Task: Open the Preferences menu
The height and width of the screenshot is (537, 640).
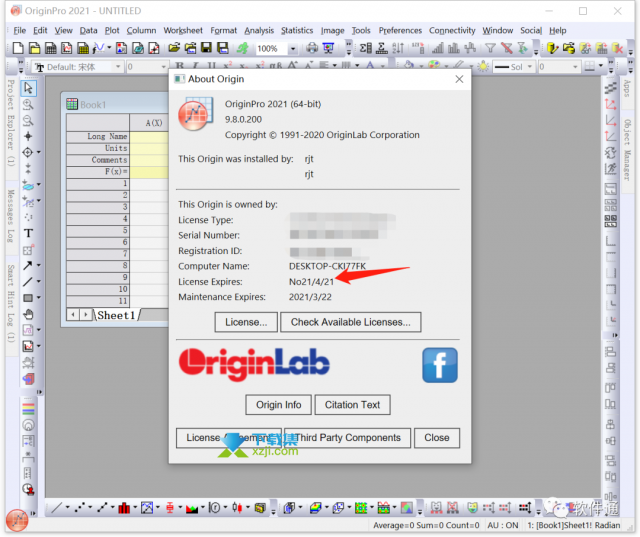Action: [x=400, y=31]
